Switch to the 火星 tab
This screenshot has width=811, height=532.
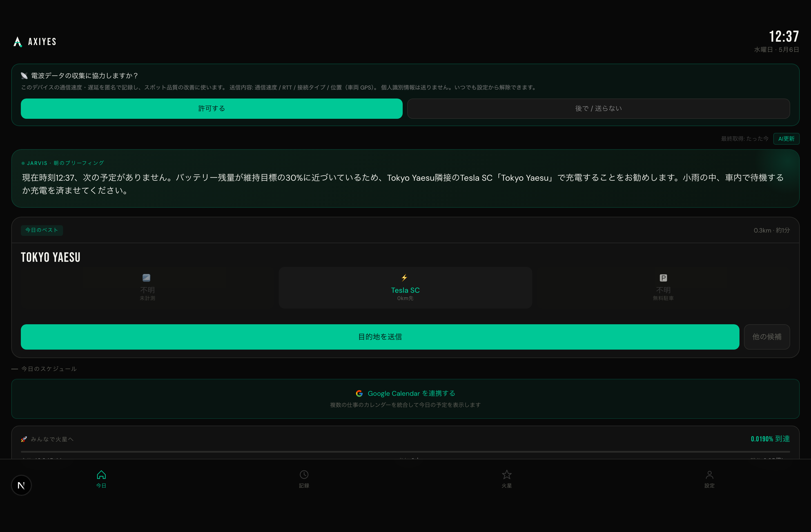[x=507, y=479]
